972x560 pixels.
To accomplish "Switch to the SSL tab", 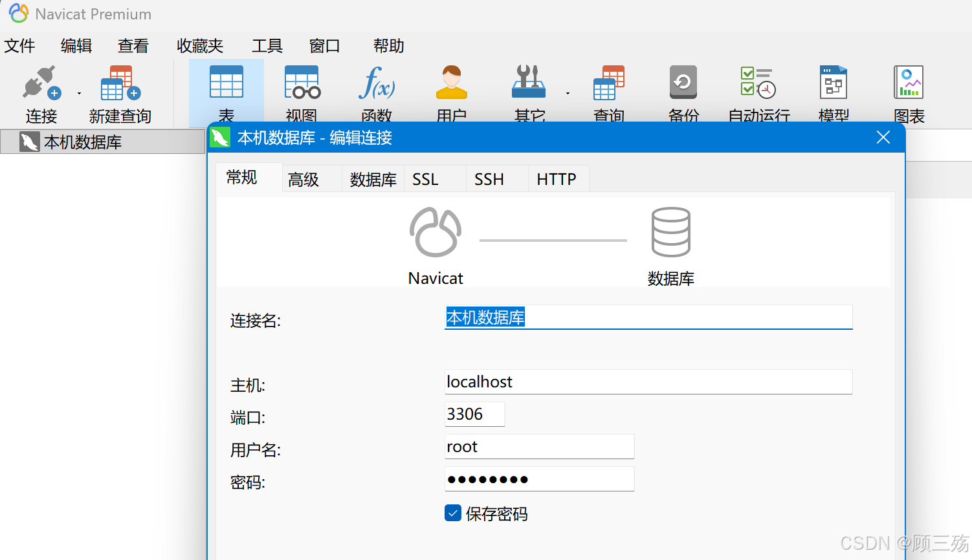I will [435, 179].
